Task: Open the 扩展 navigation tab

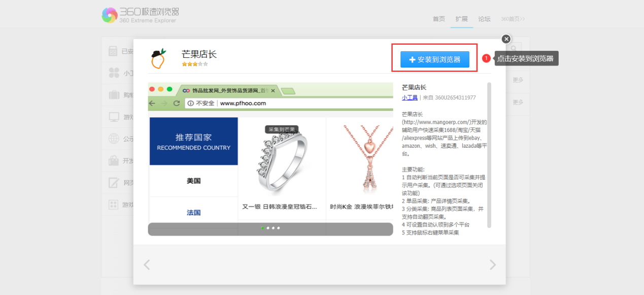Action: click(461, 19)
